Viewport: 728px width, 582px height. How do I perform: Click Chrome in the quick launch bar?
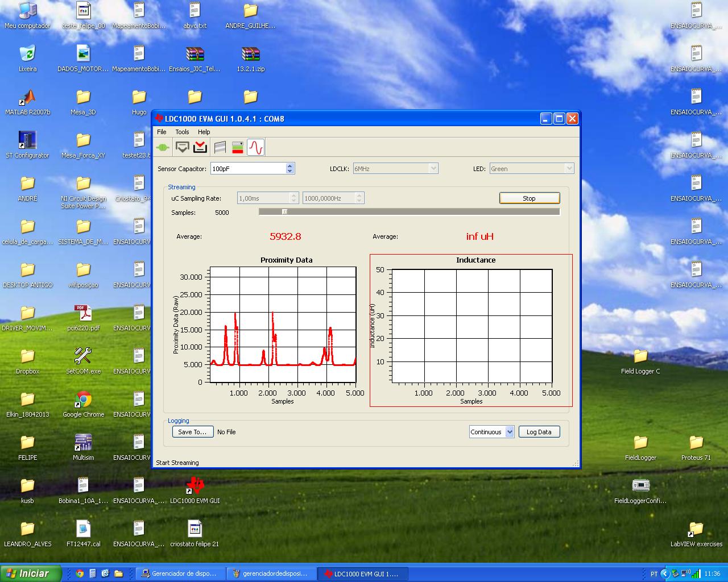(80, 573)
